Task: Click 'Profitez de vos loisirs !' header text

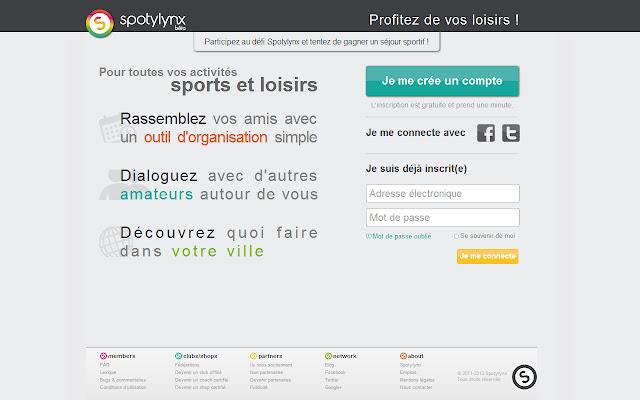Action: [x=444, y=20]
